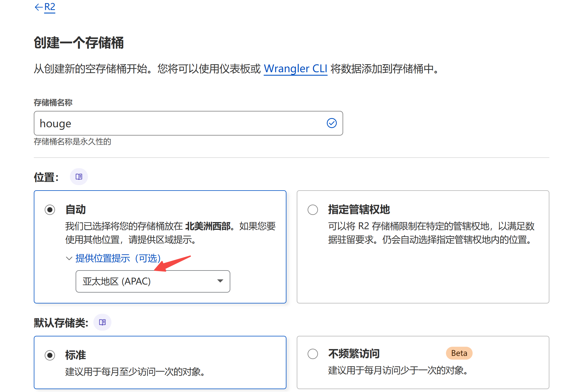Click the 建议用于每月至少访问一次的对象 description

tap(135, 372)
